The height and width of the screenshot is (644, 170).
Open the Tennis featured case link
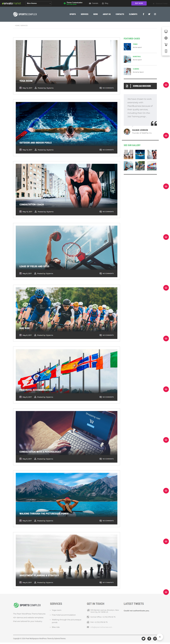pyautogui.click(x=135, y=44)
